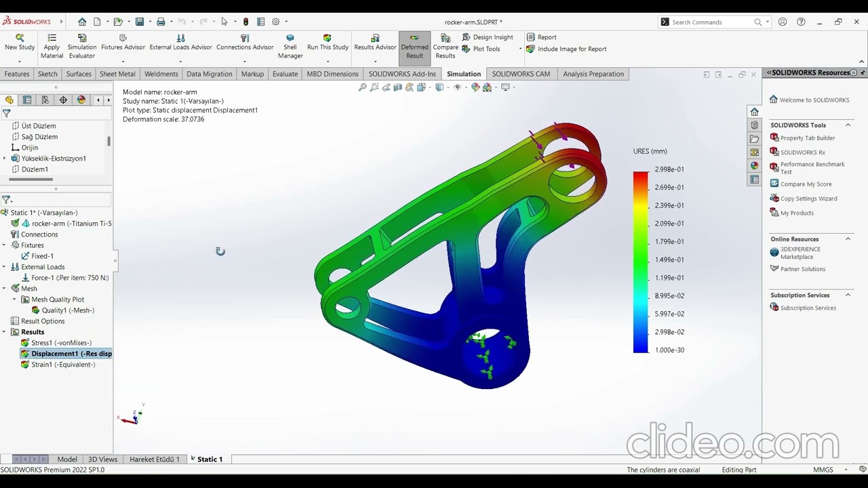This screenshot has height=488, width=868.
Task: Collapse SOLIDWORKS Tools section chevron
Action: coord(848,125)
